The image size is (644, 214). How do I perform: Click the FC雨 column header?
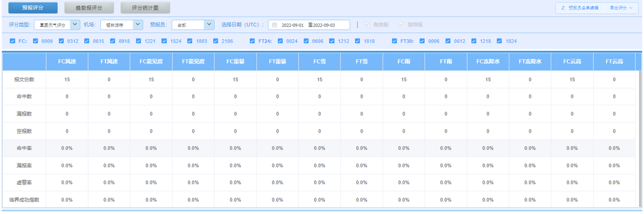[404, 62]
